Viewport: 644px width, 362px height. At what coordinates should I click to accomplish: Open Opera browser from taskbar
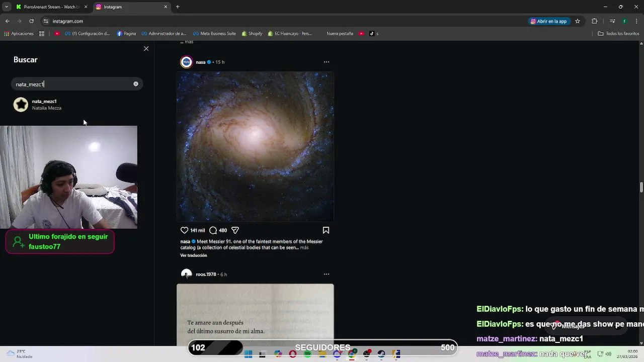pos(293,354)
